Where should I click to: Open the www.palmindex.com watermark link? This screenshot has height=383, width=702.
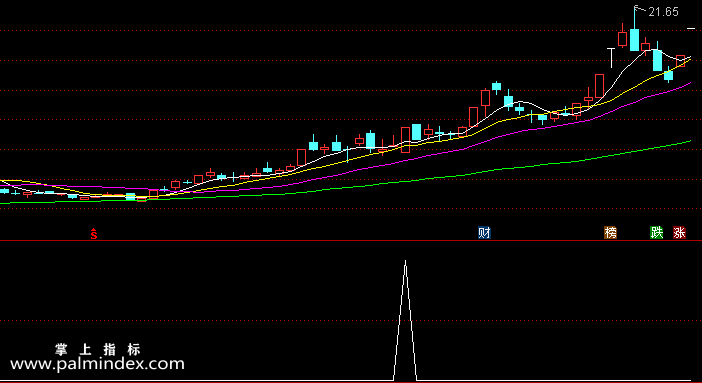click(97, 364)
